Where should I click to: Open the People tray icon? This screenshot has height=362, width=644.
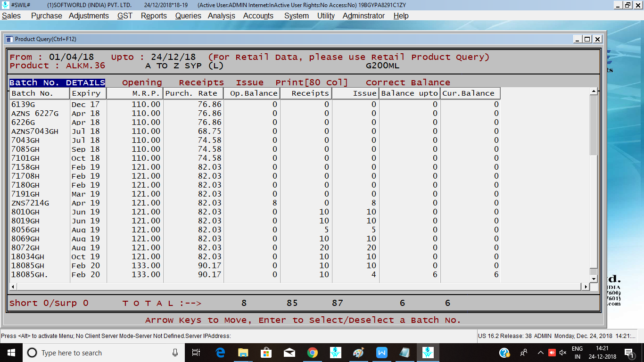524,353
